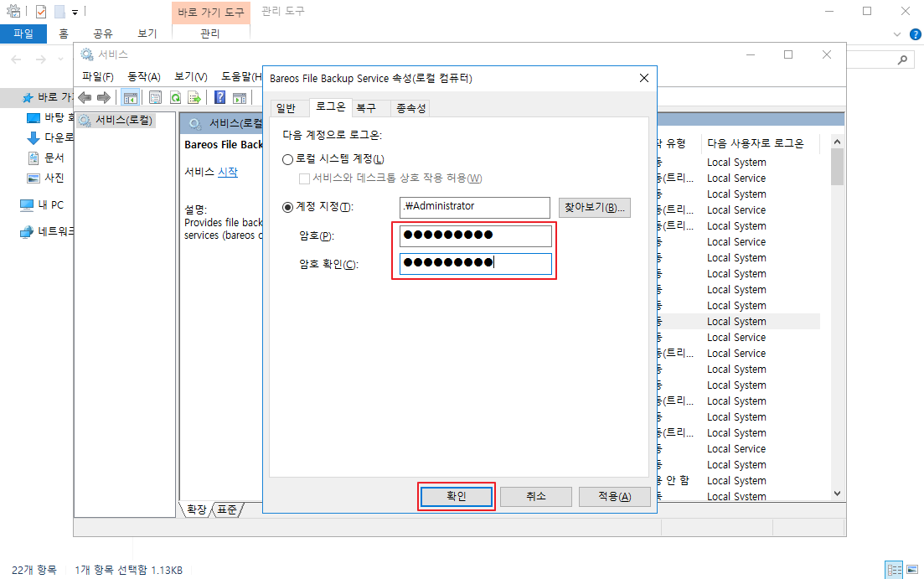Switch to 표준 tab at Services bottom

(227, 509)
